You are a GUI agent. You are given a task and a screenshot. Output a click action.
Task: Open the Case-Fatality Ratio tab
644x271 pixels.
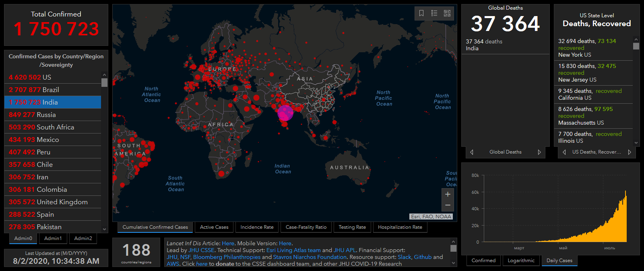click(x=306, y=227)
